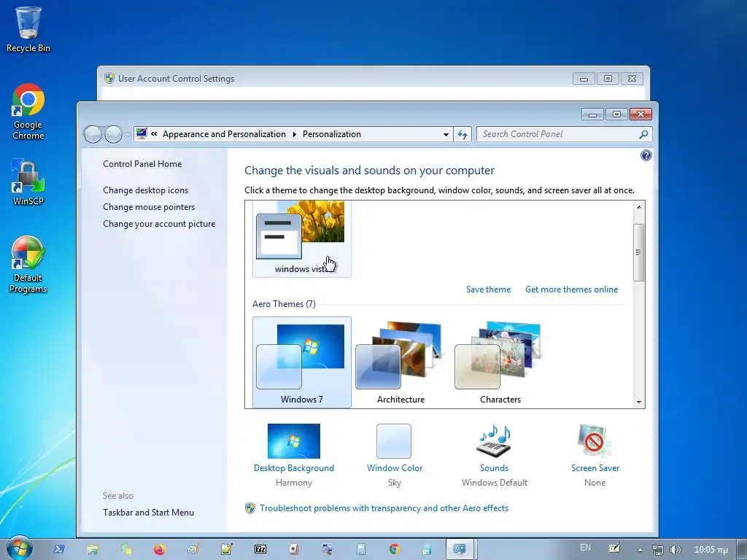This screenshot has height=560, width=747.
Task: Click Show desktop button at taskbar end
Action: (x=742, y=550)
